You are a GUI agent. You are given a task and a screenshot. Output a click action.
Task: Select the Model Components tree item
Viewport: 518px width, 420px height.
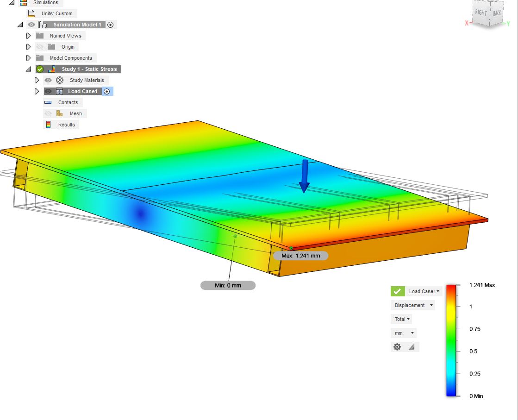tap(71, 58)
